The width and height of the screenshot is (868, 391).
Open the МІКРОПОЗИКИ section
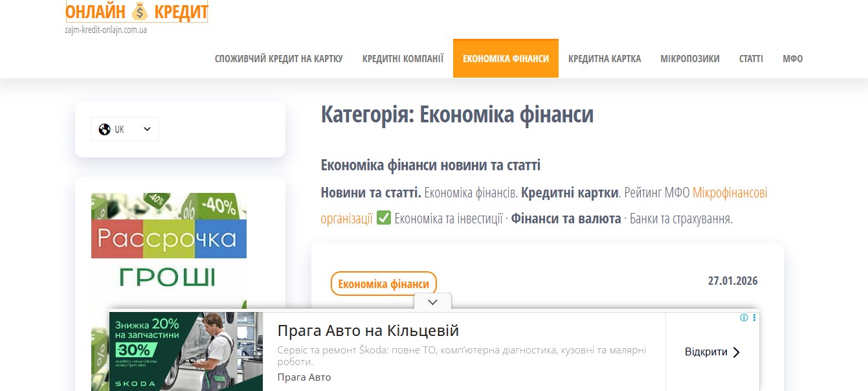(x=689, y=58)
